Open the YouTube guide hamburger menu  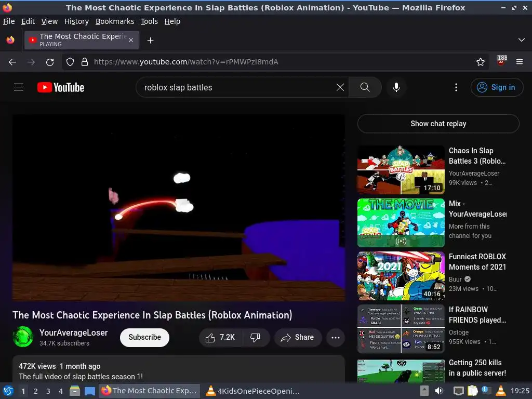(19, 87)
